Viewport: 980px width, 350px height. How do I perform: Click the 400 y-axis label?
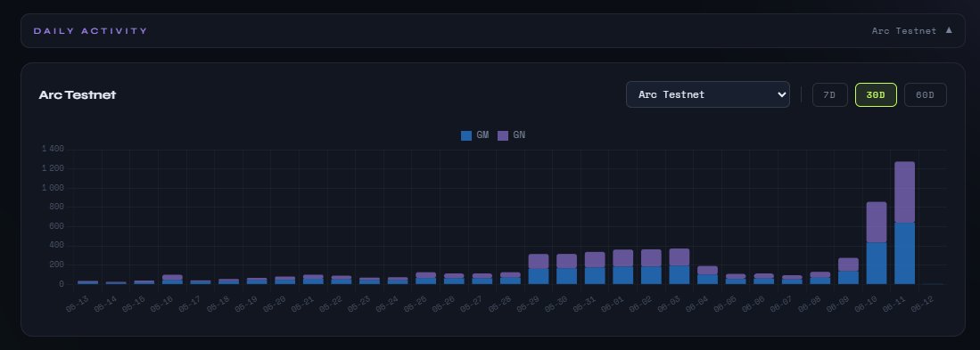pyautogui.click(x=57, y=245)
